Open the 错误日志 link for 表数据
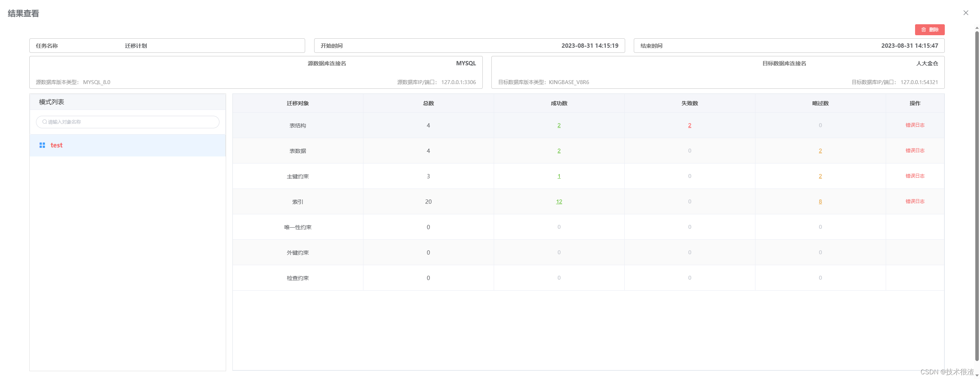980x379 pixels. [915, 151]
